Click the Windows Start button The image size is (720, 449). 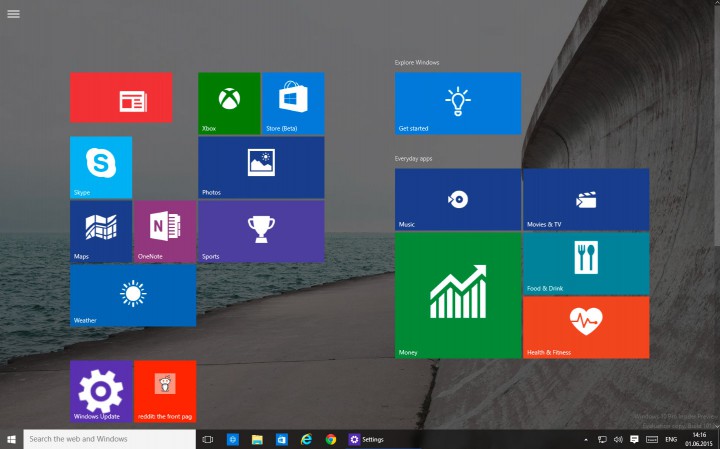(x=11, y=439)
